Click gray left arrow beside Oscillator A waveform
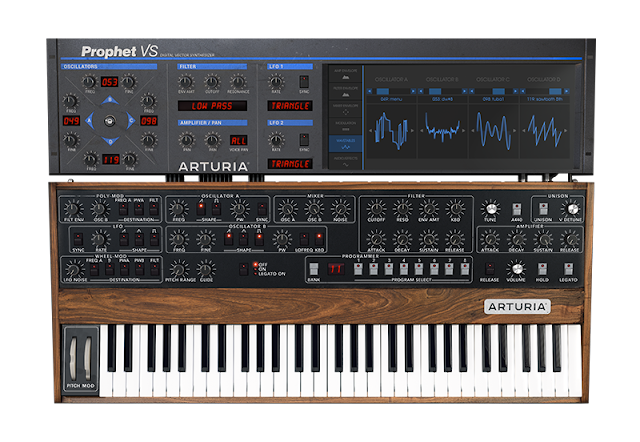Image resolution: width=640 pixels, height=442 pixels. pos(371,131)
